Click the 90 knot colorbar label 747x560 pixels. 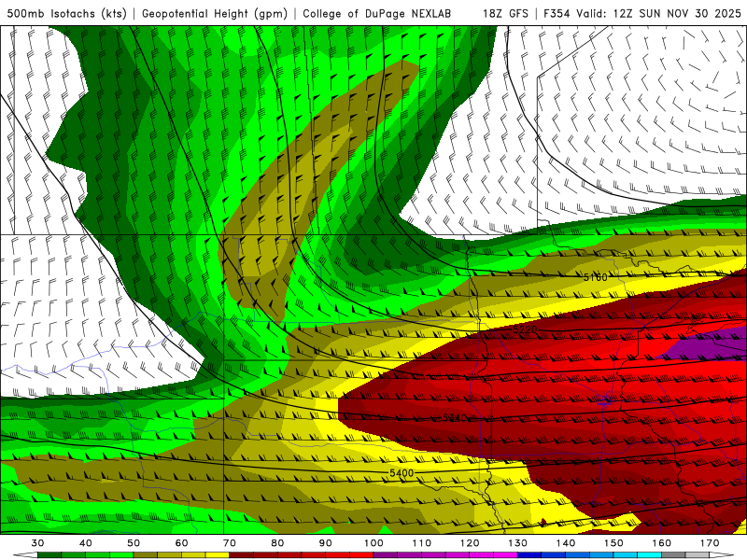325,543
